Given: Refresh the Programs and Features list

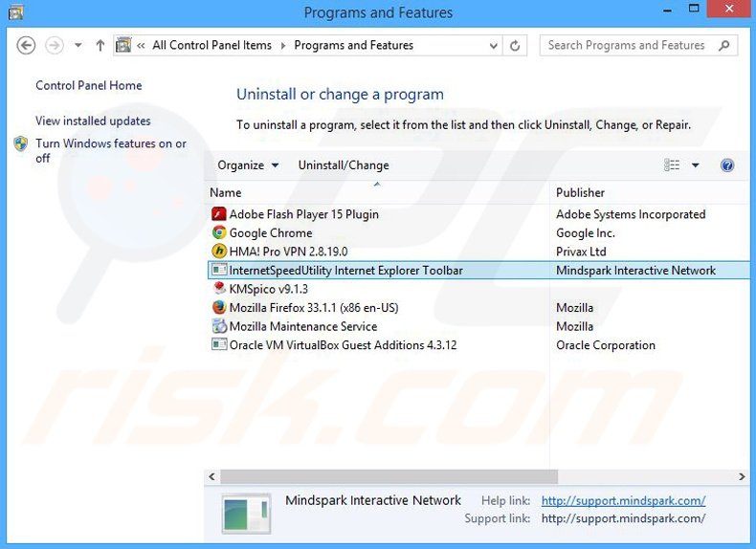Looking at the screenshot, I should pyautogui.click(x=515, y=46).
